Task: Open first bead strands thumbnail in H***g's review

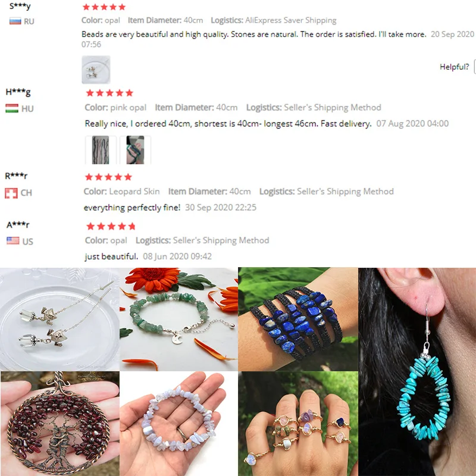Action: tap(101, 150)
